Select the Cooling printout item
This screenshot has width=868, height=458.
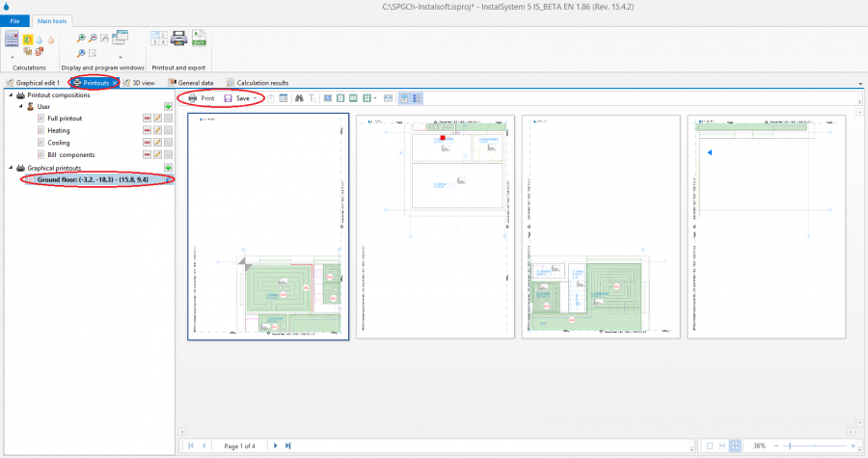click(59, 143)
